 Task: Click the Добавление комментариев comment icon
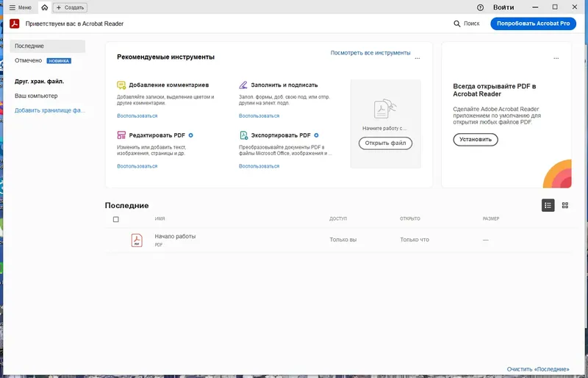tap(121, 85)
